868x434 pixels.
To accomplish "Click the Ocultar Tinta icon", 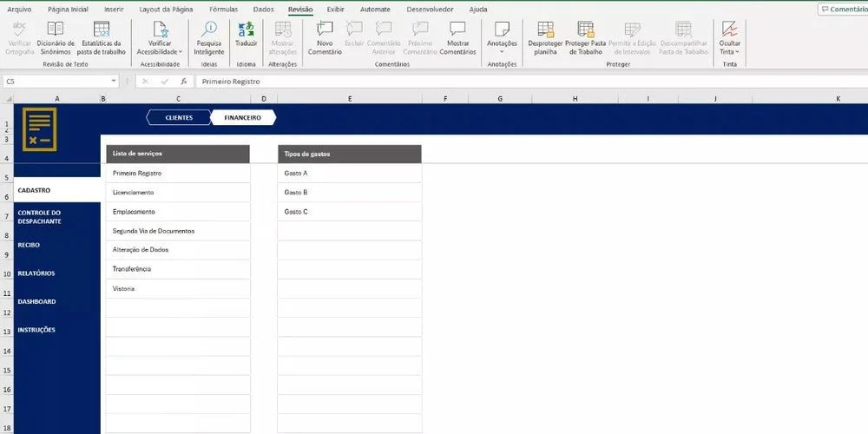I will 730,29.
